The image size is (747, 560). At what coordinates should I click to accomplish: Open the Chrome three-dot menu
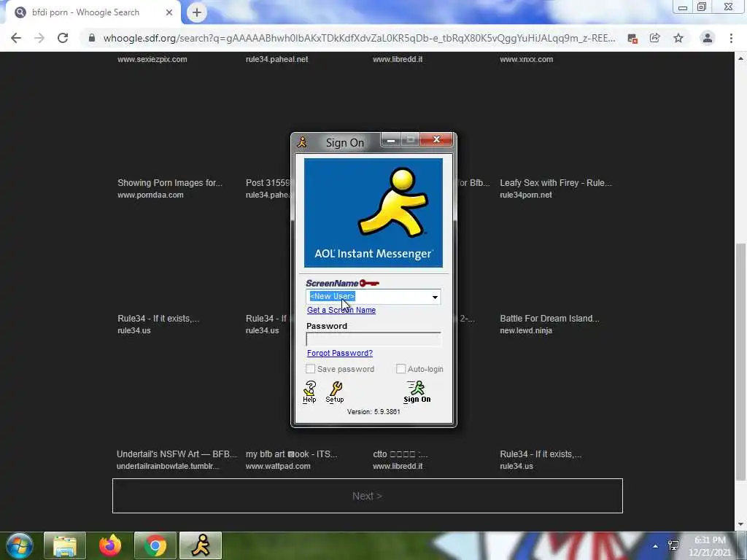731,38
